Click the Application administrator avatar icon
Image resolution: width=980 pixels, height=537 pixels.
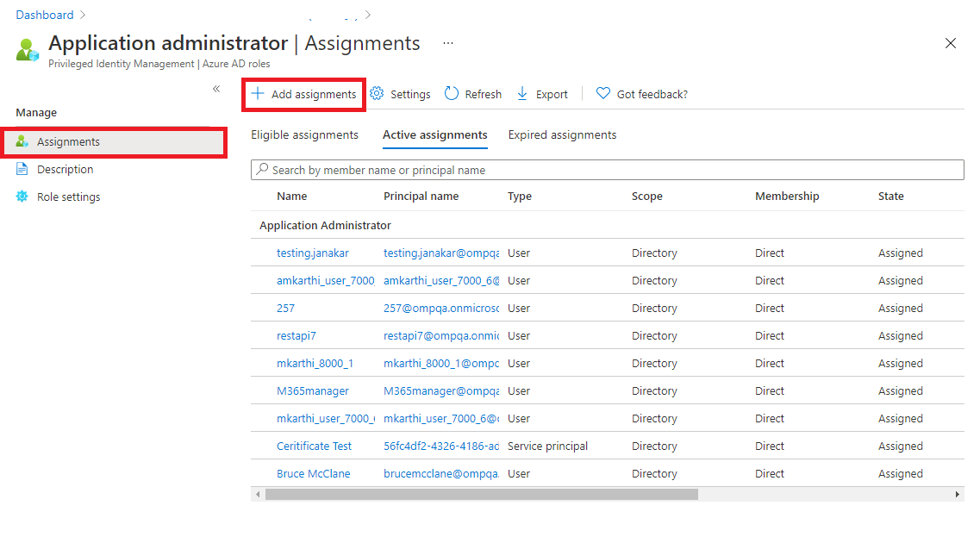tap(26, 49)
